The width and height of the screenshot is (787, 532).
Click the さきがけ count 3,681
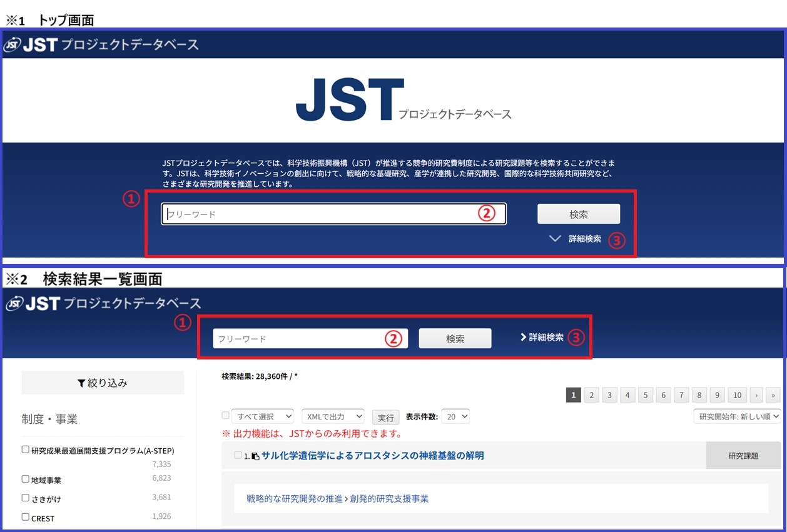click(x=161, y=498)
